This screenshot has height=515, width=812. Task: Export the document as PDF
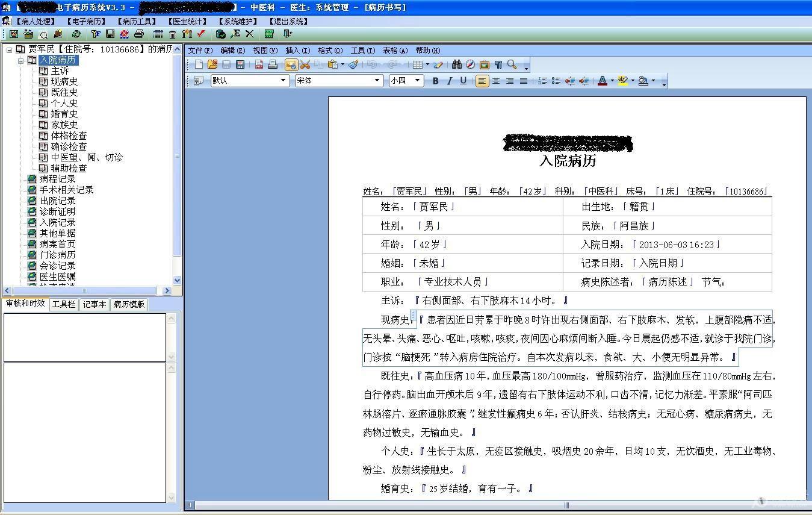[x=259, y=64]
